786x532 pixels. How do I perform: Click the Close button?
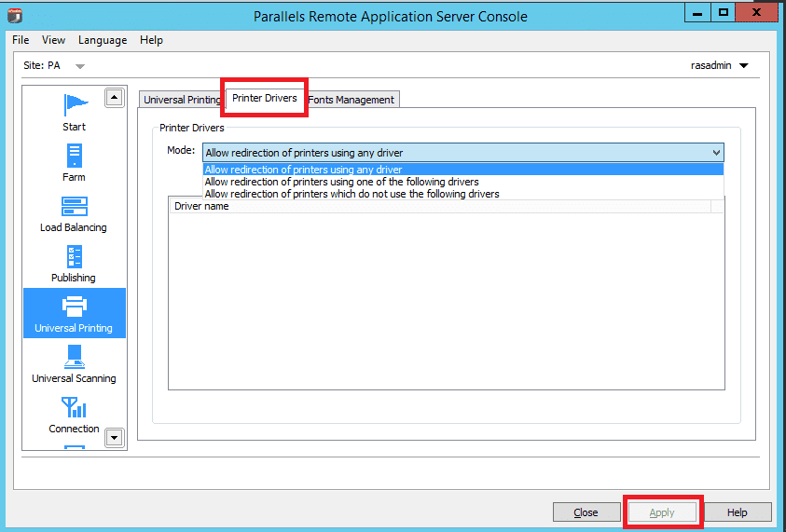586,512
